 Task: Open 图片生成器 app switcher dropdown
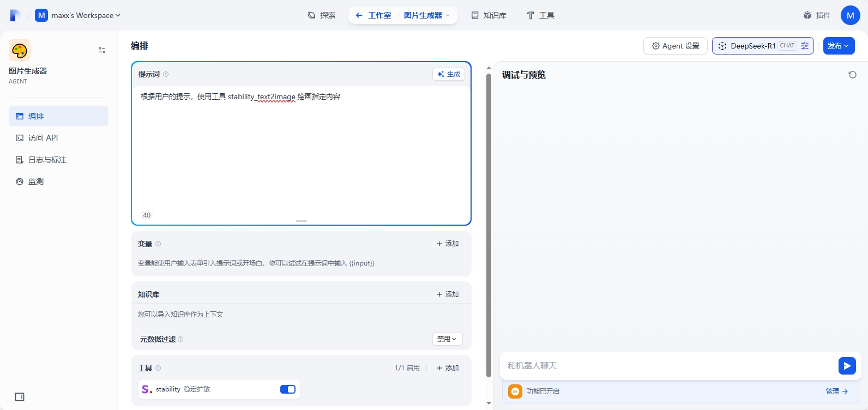(427, 15)
